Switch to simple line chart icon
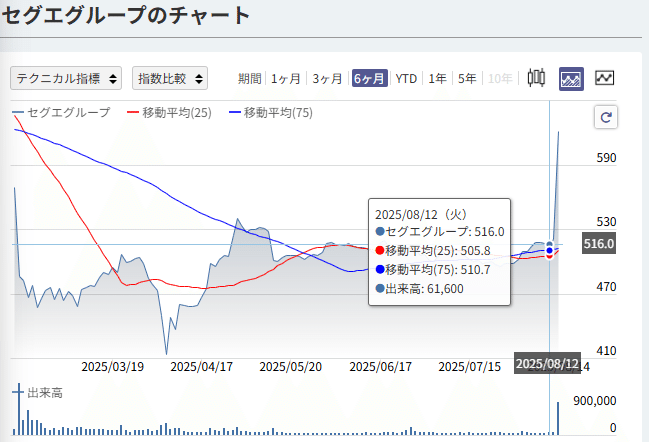Image resolution: width=649 pixels, height=442 pixels. (x=604, y=78)
